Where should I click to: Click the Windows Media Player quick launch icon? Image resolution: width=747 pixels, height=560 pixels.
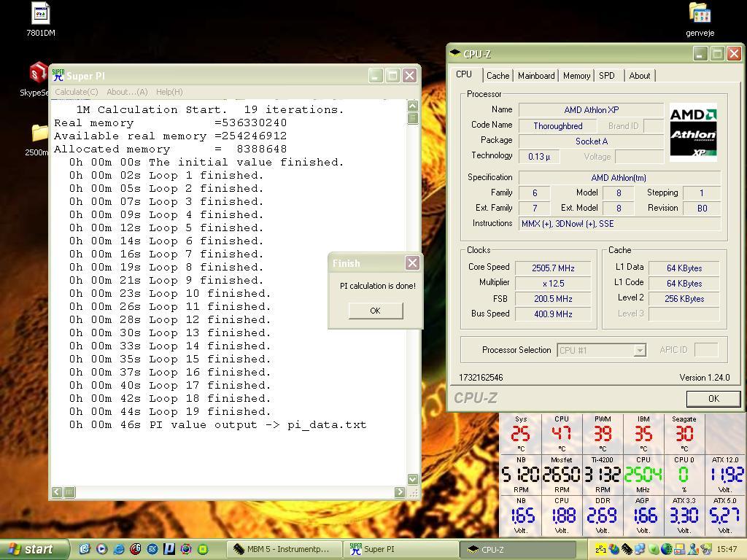tap(101, 549)
